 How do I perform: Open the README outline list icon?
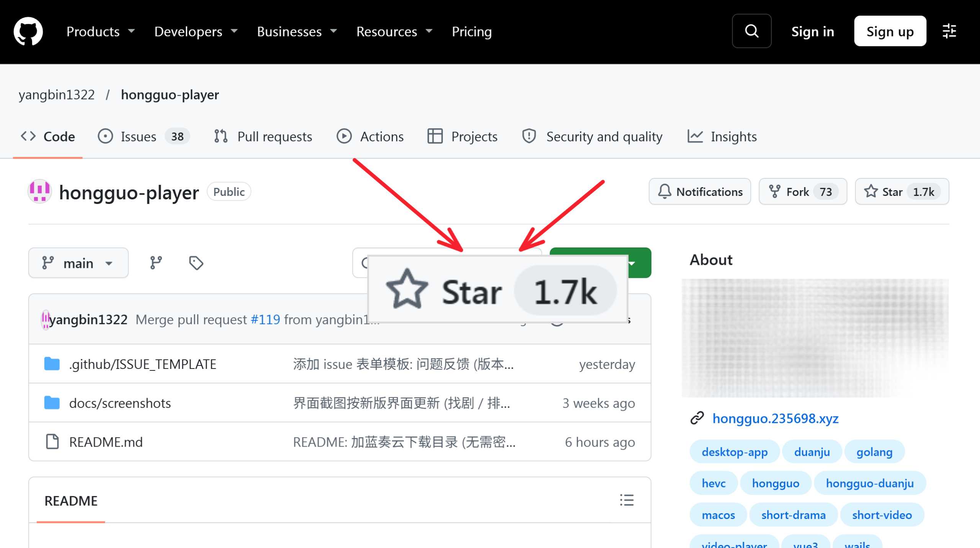pyautogui.click(x=627, y=500)
